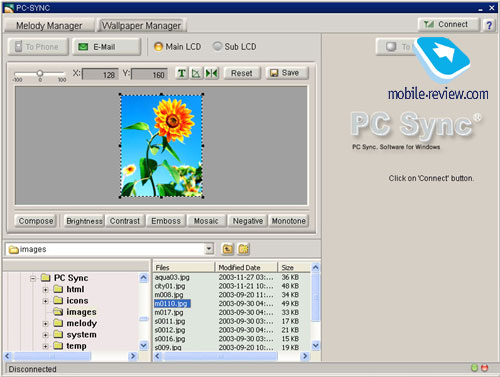Sort by the Files column header
Image resolution: width=500 pixels, height=377 pixels.
point(184,267)
